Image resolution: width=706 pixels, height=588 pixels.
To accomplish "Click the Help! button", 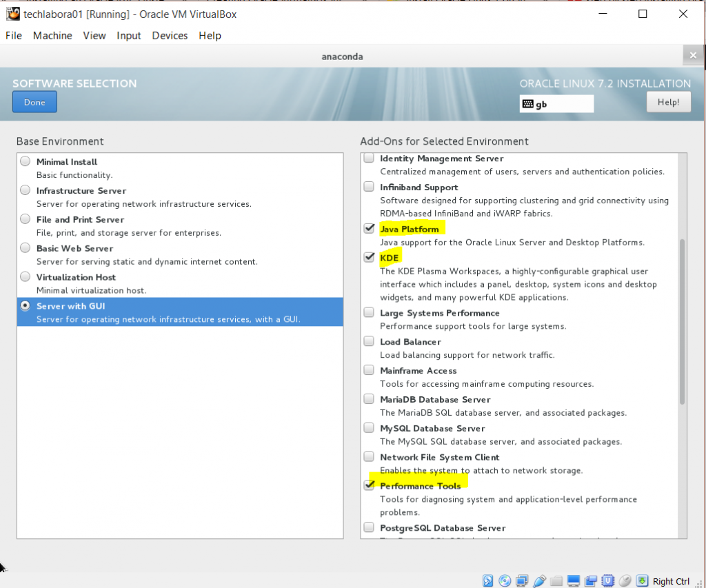I will click(668, 102).
